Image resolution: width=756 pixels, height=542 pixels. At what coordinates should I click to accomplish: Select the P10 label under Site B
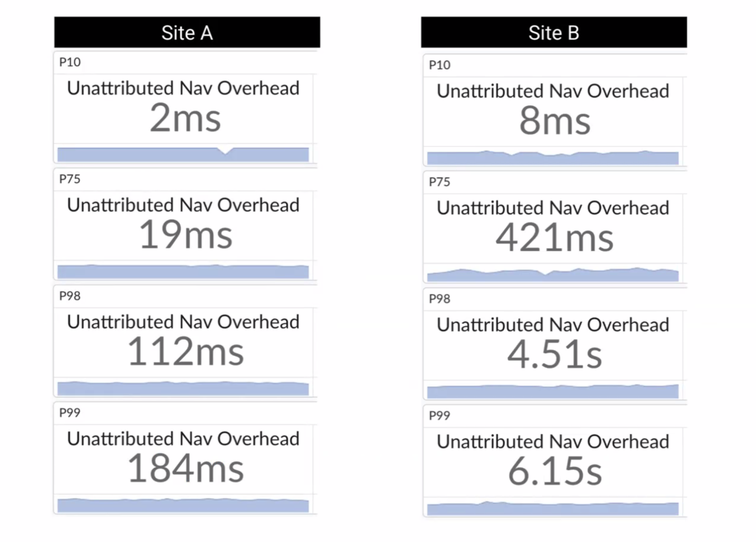coord(439,65)
